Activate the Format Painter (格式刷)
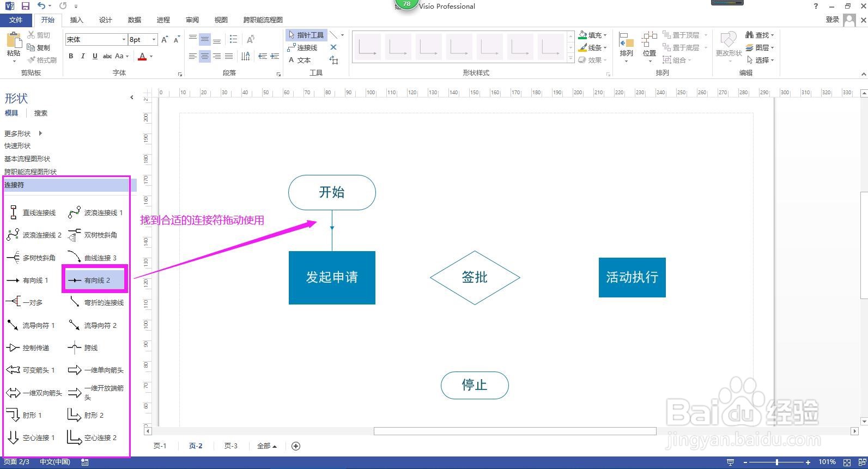This screenshot has height=469, width=868. [42, 60]
